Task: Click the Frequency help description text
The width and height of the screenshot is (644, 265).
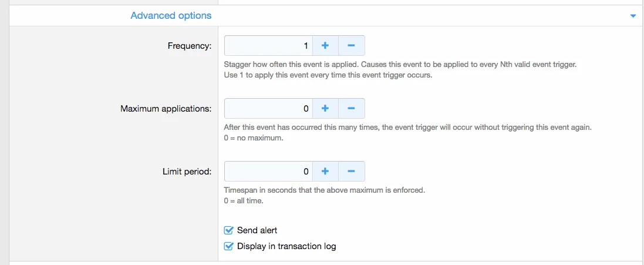Action: pos(400,65)
